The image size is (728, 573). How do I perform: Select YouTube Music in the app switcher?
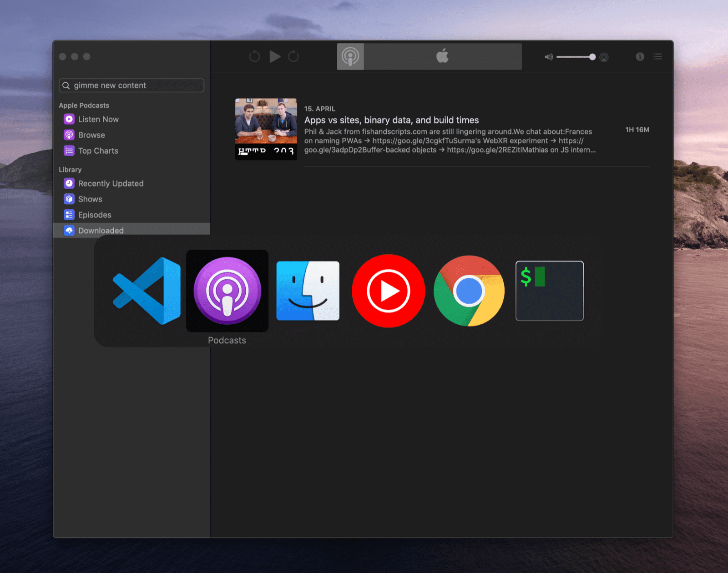[x=388, y=291]
